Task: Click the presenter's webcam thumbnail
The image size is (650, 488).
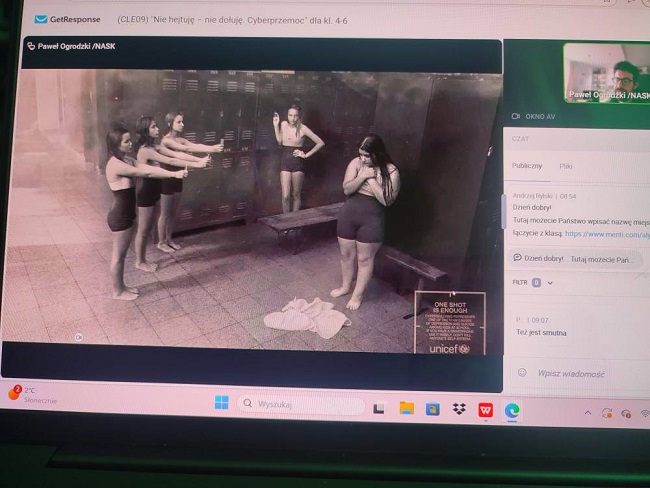Action: 605,72
